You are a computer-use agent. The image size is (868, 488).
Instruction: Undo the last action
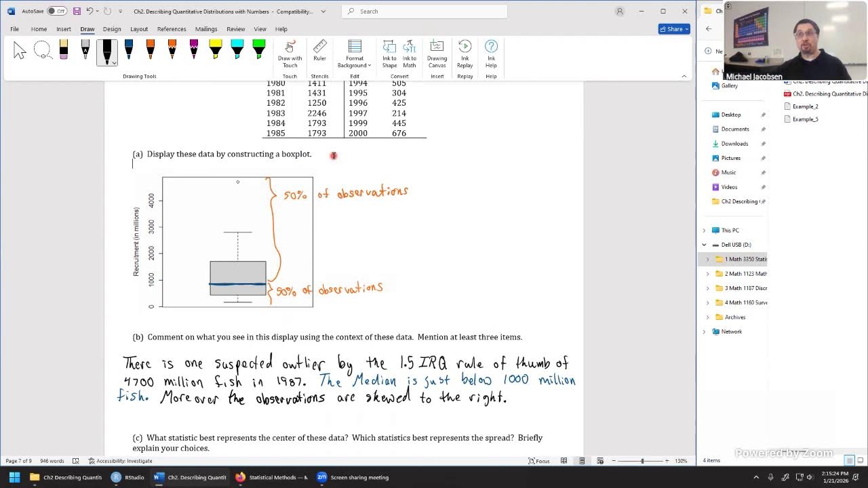[90, 12]
